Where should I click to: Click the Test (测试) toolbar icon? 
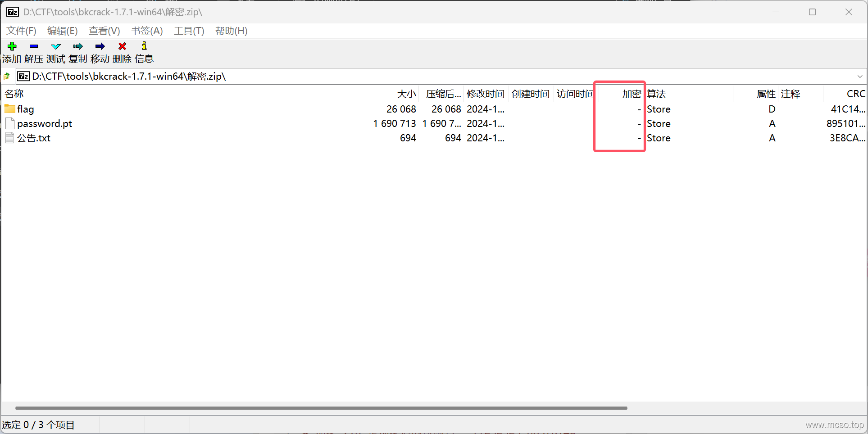(56, 46)
